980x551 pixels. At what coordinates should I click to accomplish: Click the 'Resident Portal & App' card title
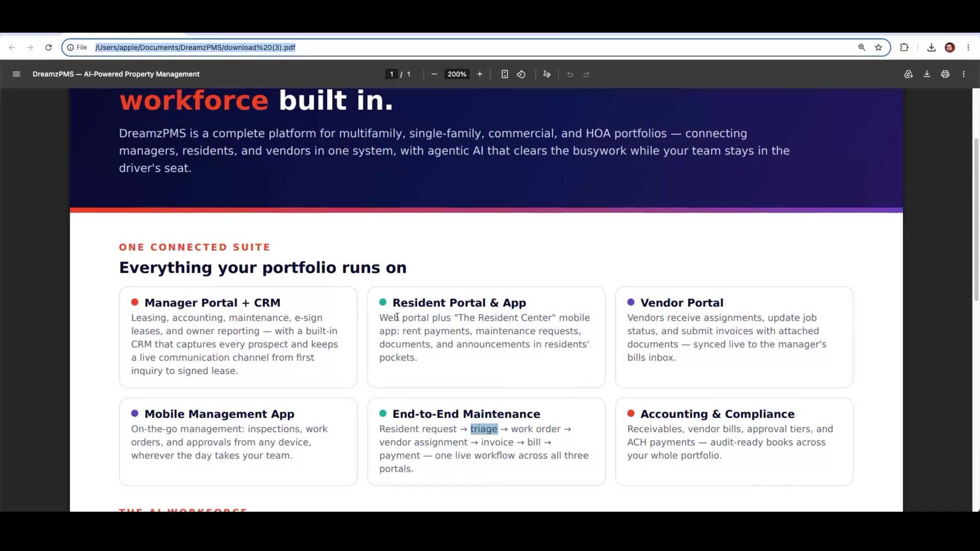[x=459, y=302]
